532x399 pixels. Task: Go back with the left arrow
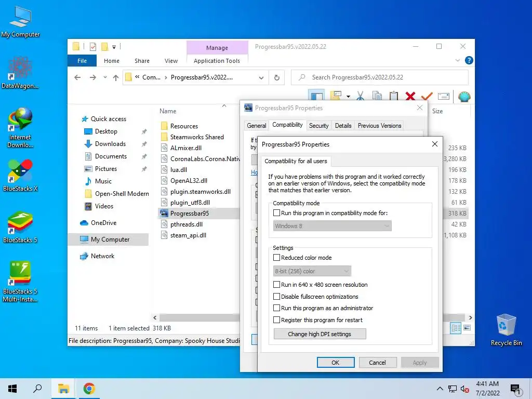pos(77,77)
